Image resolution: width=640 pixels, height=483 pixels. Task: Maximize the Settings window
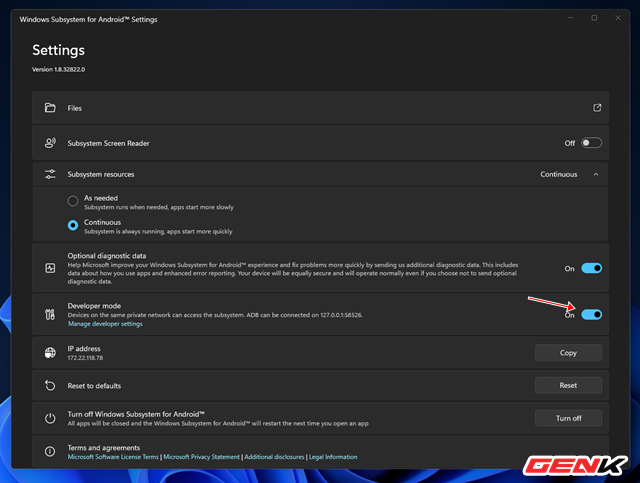[594, 18]
